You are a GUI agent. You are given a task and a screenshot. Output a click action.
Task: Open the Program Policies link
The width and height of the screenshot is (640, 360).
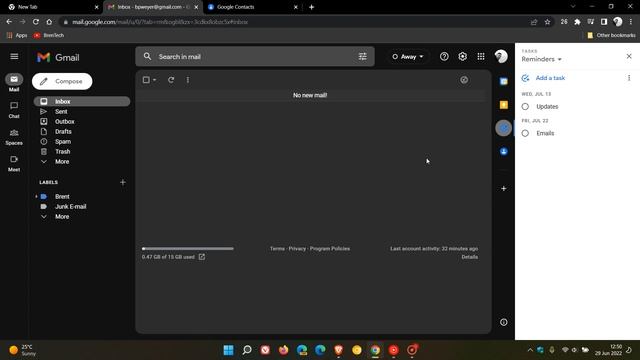coord(330,249)
